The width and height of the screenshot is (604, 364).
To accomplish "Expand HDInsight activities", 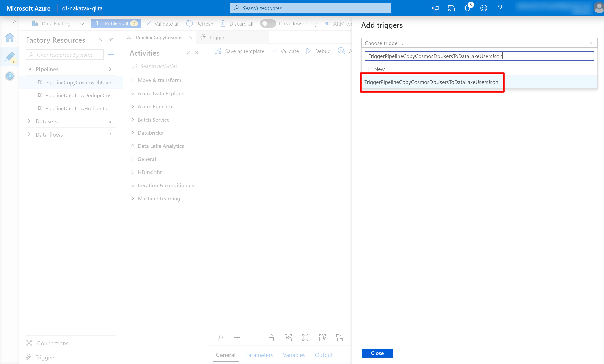I will [132, 172].
